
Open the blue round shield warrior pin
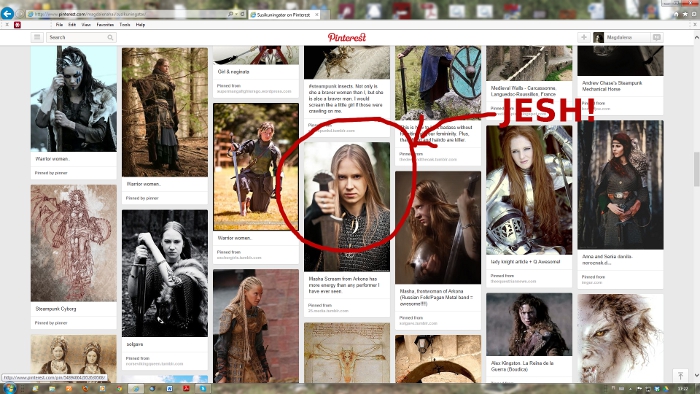[x=438, y=83]
